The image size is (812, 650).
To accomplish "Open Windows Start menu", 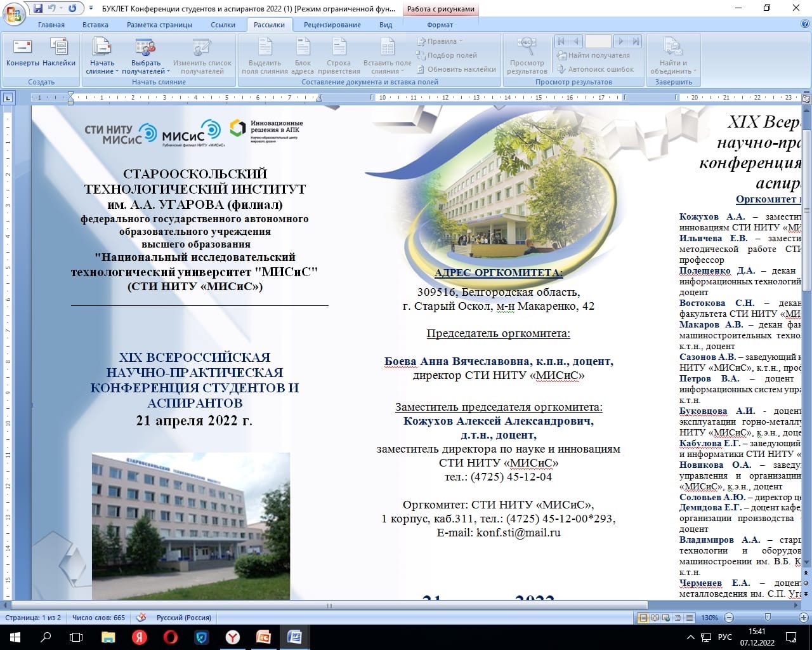I will click(x=15, y=637).
